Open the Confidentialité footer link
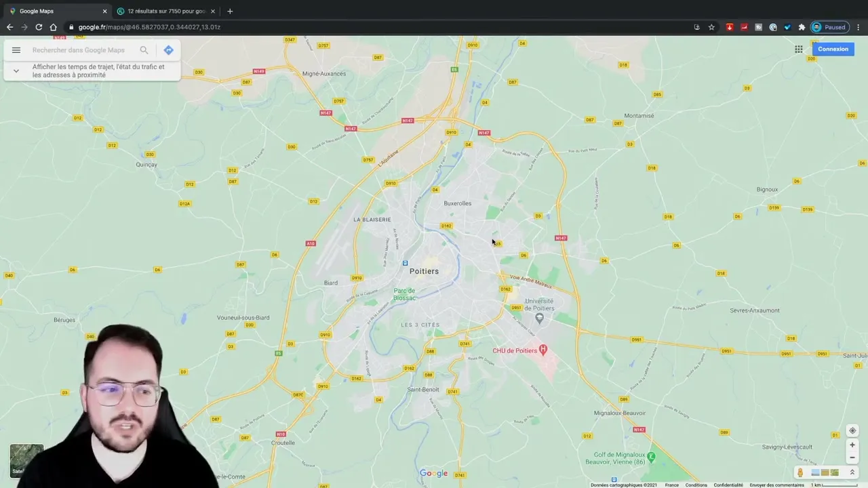Viewport: 868px width, 488px height. pyautogui.click(x=728, y=485)
